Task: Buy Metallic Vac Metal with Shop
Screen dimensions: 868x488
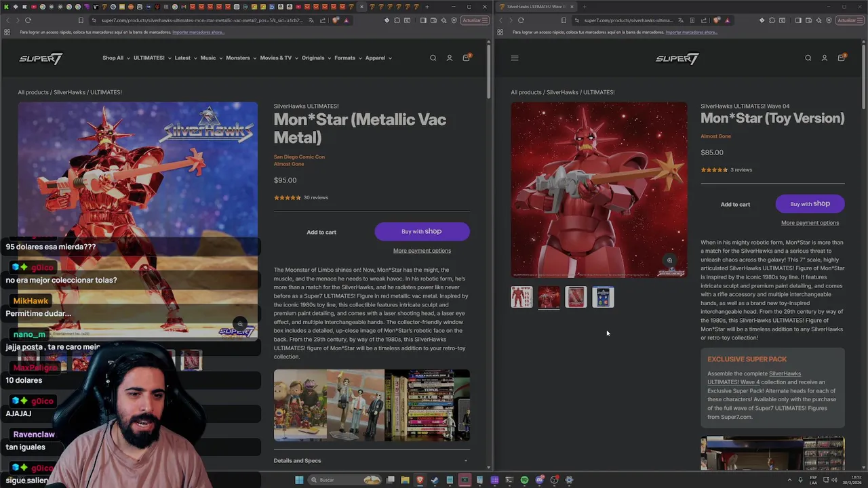Action: [x=422, y=232]
